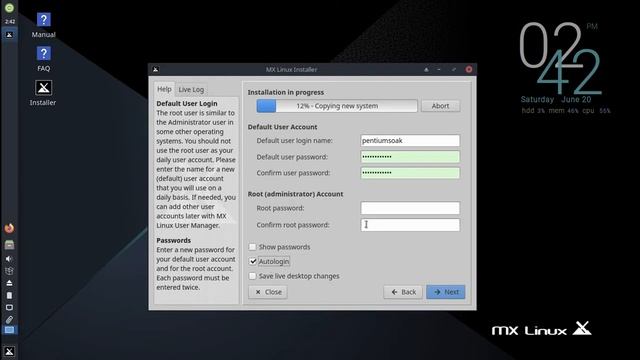Open the Manual desktop icon
The height and width of the screenshot is (360, 640).
tap(43, 25)
